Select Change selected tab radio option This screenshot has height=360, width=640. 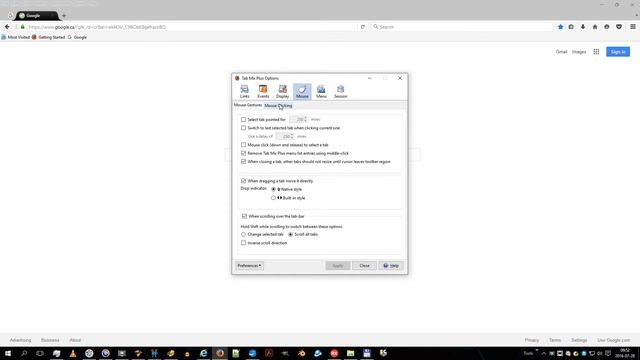tap(244, 235)
